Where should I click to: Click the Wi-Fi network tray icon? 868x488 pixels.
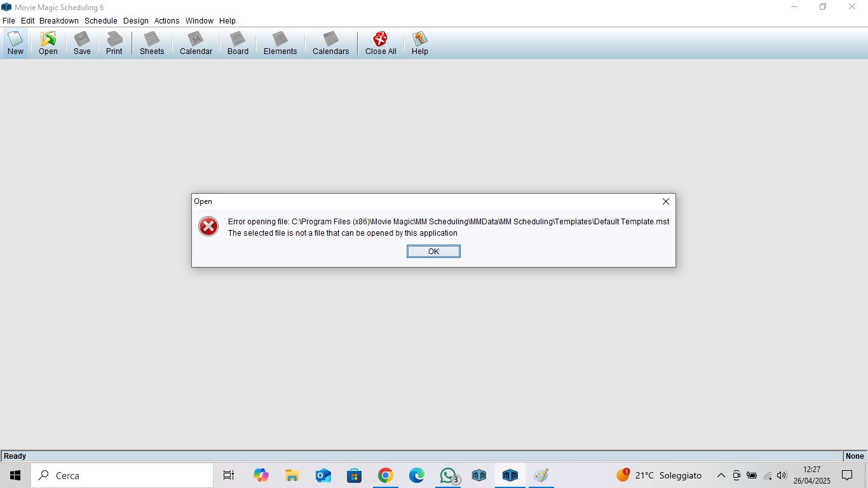[768, 475]
